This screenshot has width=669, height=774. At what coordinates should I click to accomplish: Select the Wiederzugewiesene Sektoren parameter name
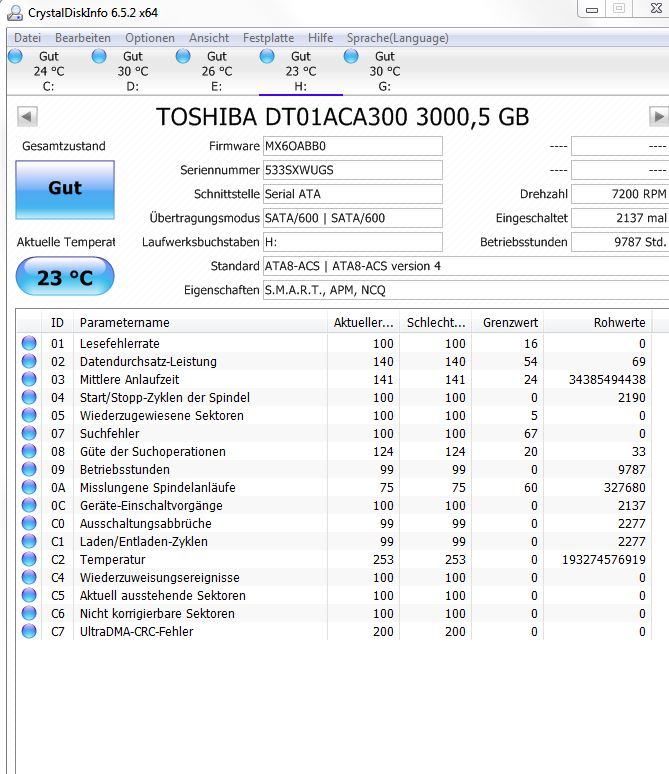pos(161,416)
